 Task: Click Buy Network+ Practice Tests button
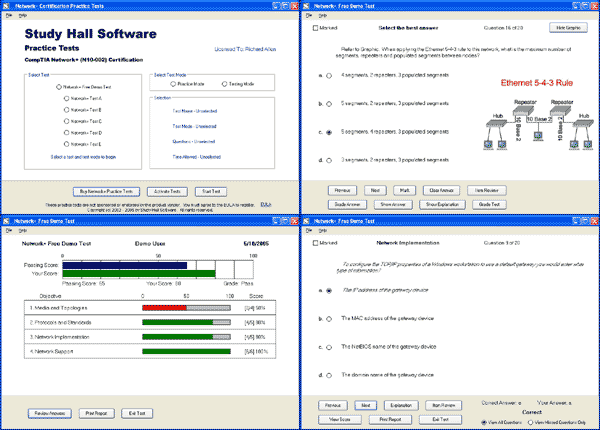click(104, 191)
